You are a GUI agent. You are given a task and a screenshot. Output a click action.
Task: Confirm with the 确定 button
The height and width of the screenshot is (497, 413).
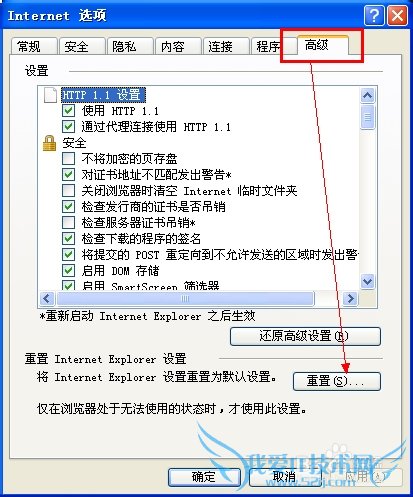[204, 477]
